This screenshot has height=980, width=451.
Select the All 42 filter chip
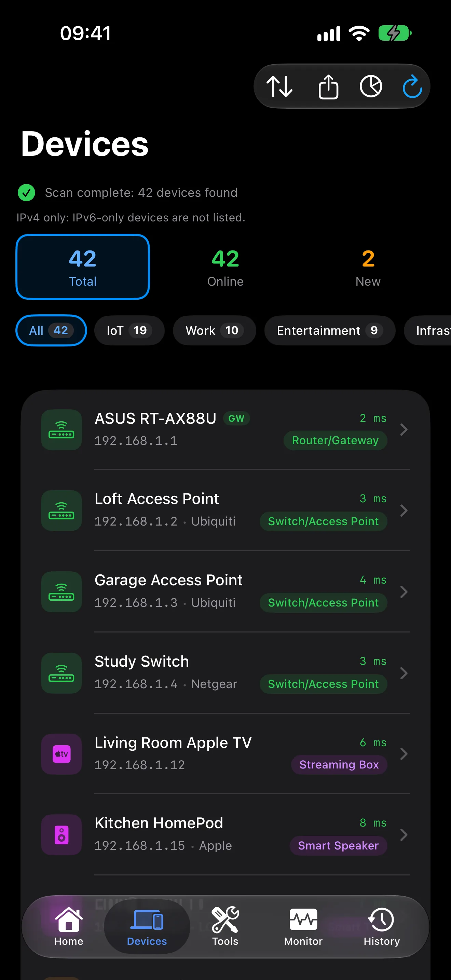[x=51, y=330]
